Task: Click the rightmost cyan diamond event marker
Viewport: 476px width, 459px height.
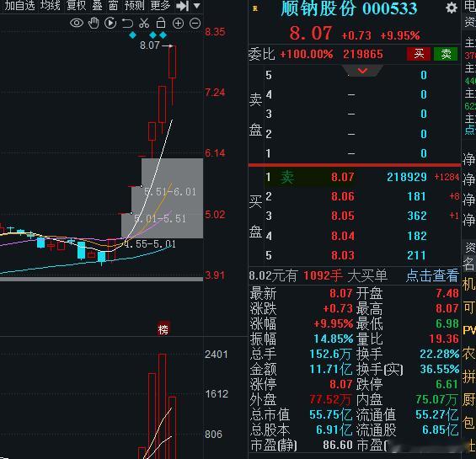Action: (x=163, y=35)
